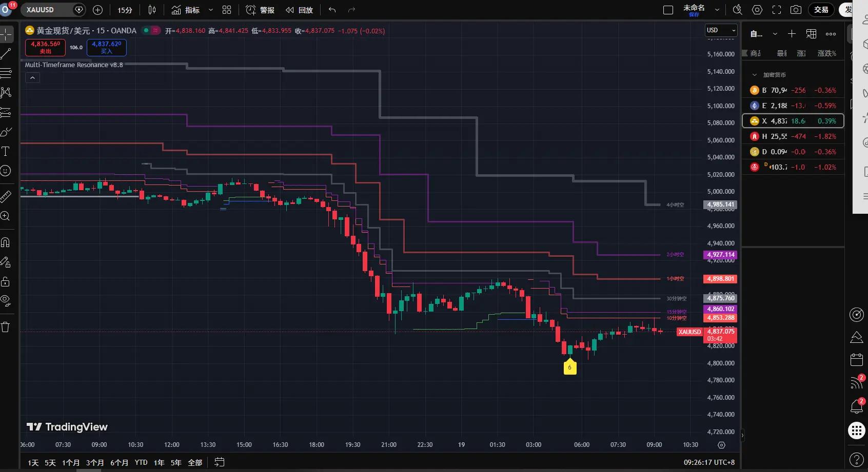
Task: Open the news feed icon with badge
Action: click(857, 382)
